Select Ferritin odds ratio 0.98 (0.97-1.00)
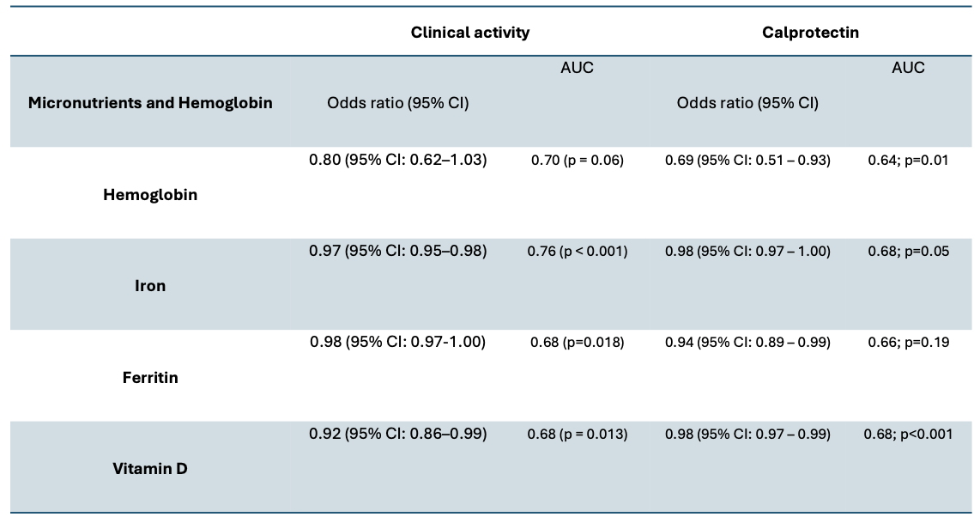The image size is (980, 517). (397, 342)
